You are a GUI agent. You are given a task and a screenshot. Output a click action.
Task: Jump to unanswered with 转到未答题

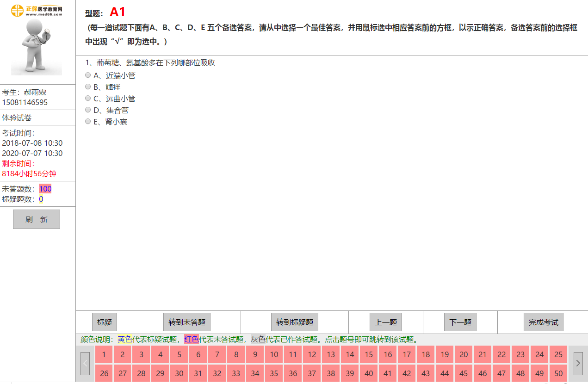tap(186, 322)
